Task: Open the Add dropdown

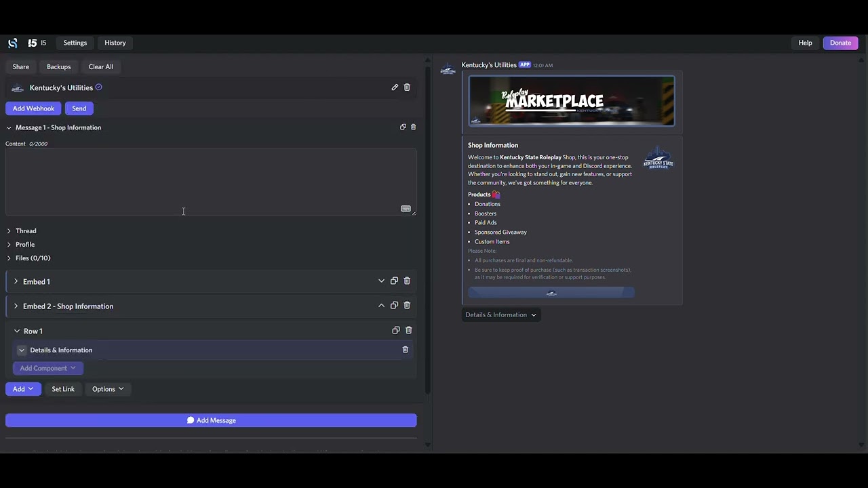Action: click(23, 389)
